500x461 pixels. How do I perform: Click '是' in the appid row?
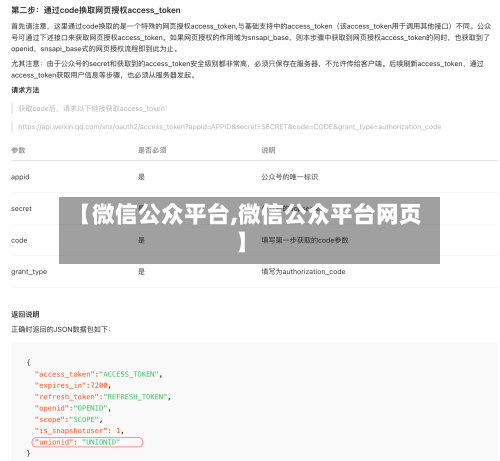point(141,177)
